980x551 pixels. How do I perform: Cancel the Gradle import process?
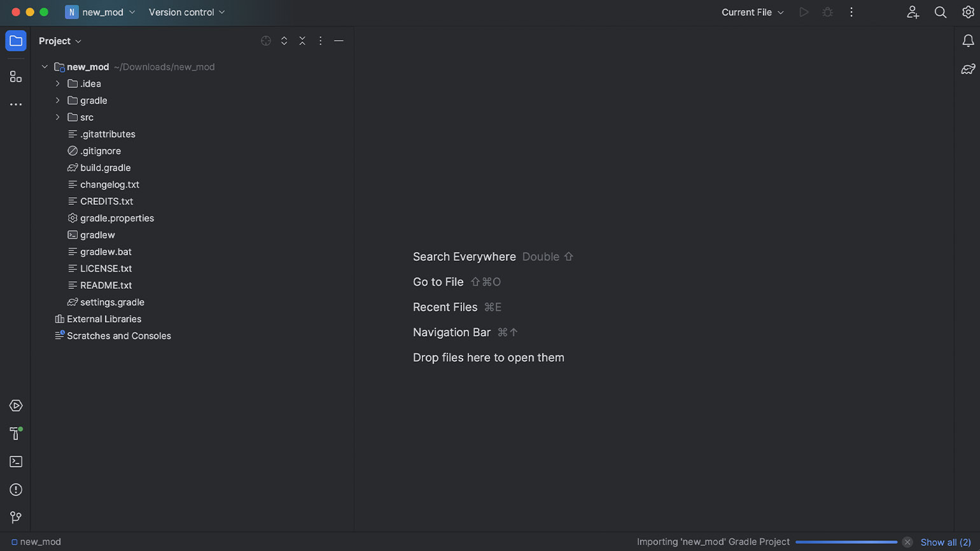907,542
